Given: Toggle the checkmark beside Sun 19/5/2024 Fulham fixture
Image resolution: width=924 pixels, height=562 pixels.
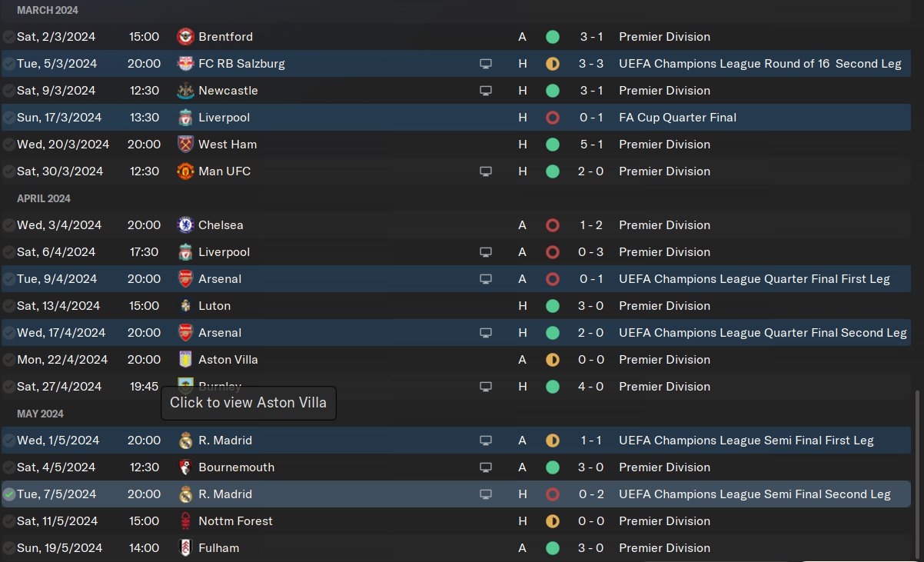Looking at the screenshot, I should 9,548.
